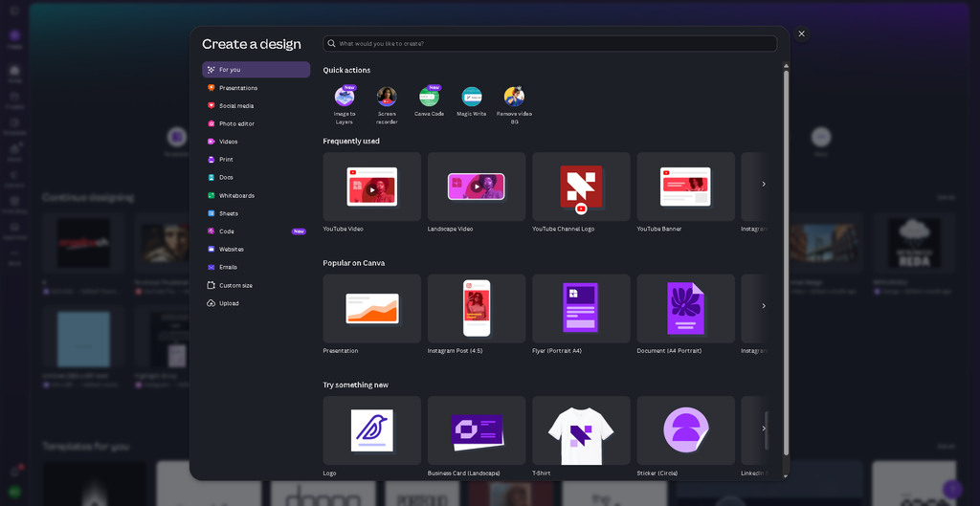Select the Print category
Viewport: 980px width, 506px height.
pos(256,160)
